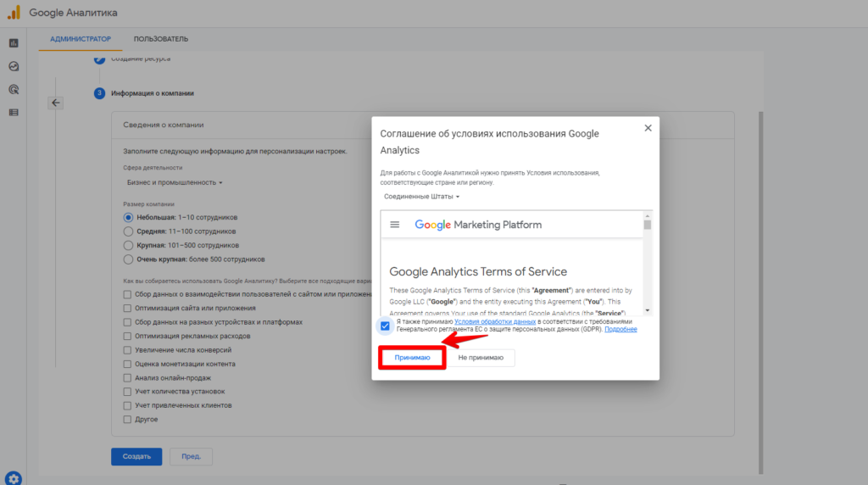Open Соединенные Штаты country dropdown
Screen dimensions: 868x485
[x=421, y=197]
